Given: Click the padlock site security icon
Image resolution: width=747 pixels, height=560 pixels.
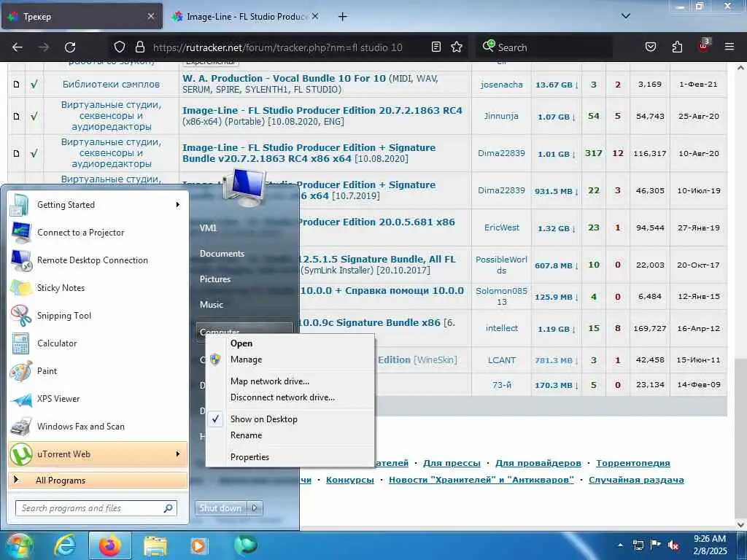Looking at the screenshot, I should click(x=139, y=47).
